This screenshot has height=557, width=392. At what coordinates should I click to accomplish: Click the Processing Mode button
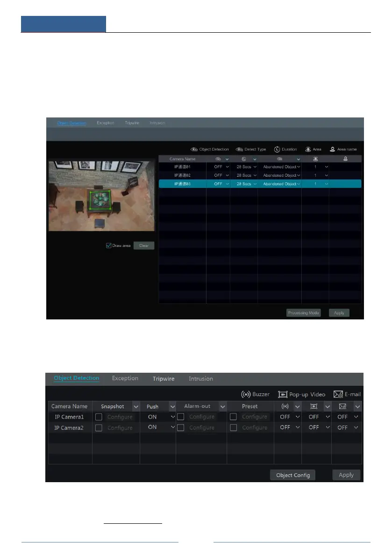(304, 313)
